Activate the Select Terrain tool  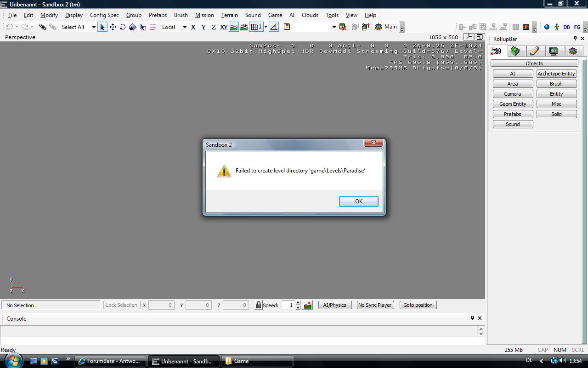click(143, 27)
